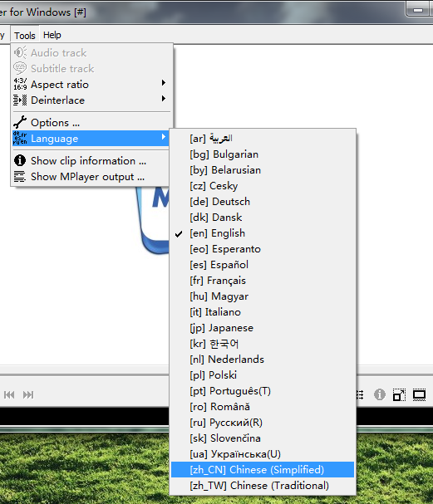Select [hu] Magyar language
This screenshot has height=504, width=433.
click(263, 296)
